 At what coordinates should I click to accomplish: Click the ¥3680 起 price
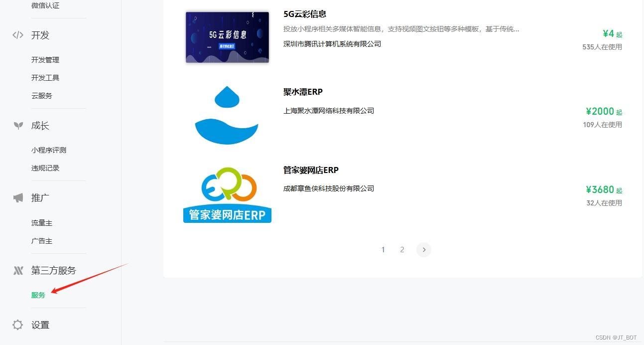tap(604, 190)
